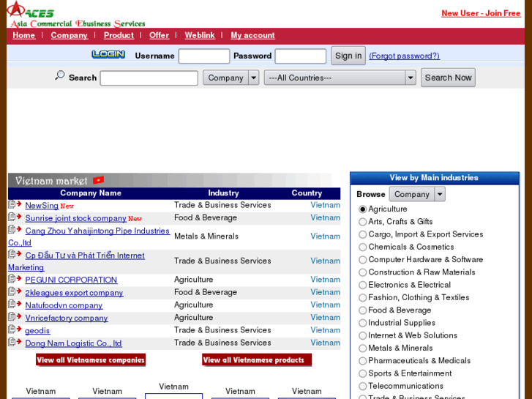The width and height of the screenshot is (532, 399).
Task: Open Natufoodvn company link
Action: (x=64, y=305)
